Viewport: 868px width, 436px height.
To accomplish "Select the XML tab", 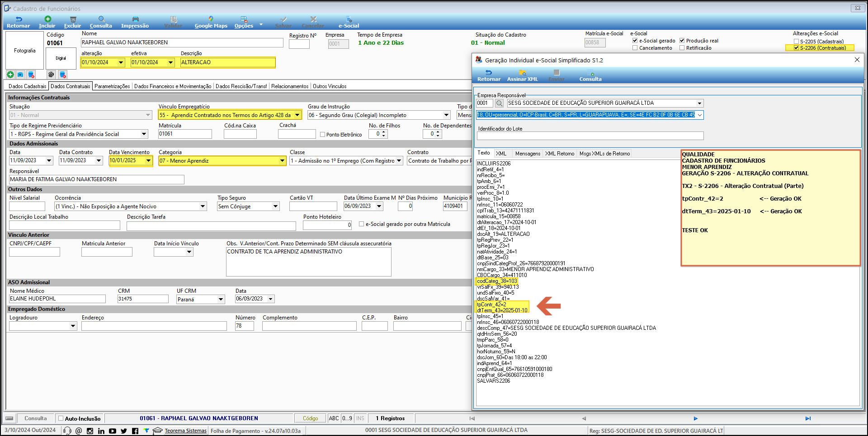I will 501,154.
